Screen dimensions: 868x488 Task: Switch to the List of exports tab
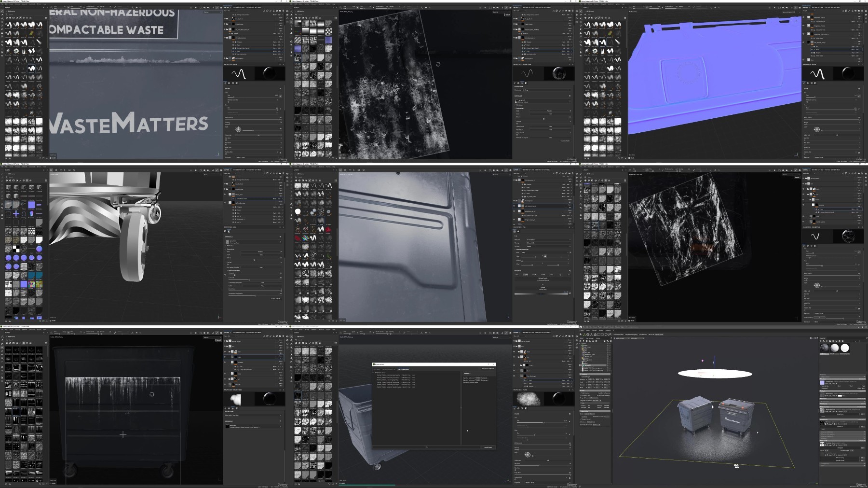coord(403,370)
